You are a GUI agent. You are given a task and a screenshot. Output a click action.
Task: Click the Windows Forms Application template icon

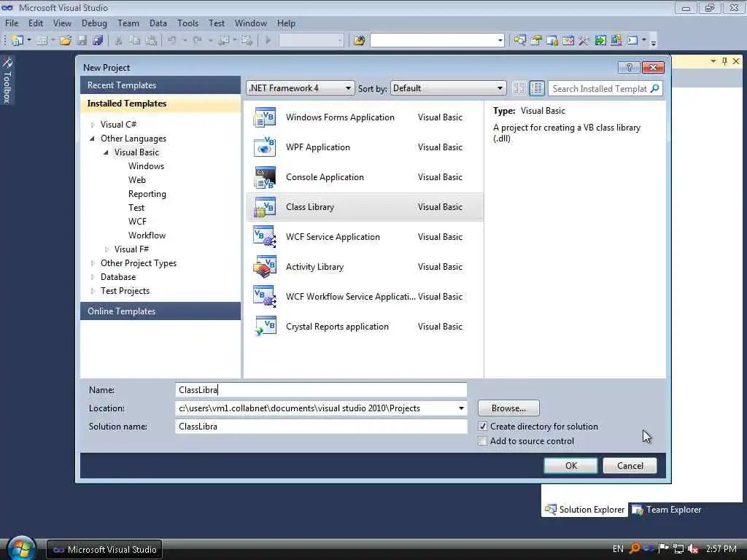(x=265, y=117)
